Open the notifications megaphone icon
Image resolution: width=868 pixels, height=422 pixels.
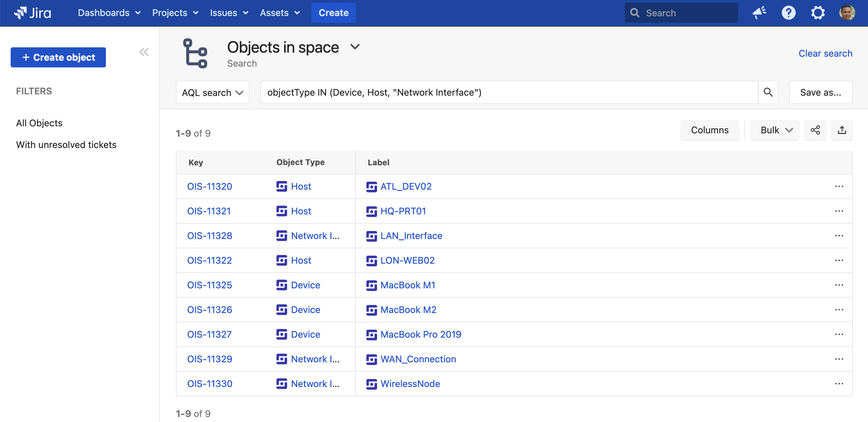tap(759, 13)
